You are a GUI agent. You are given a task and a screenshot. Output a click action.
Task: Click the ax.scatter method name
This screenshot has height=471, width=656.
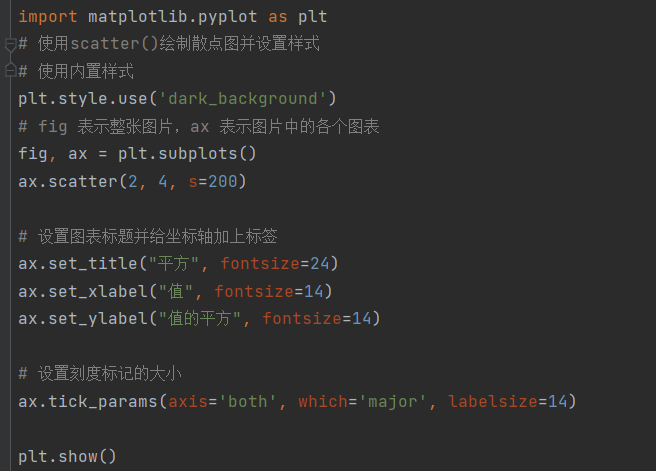(x=68, y=182)
